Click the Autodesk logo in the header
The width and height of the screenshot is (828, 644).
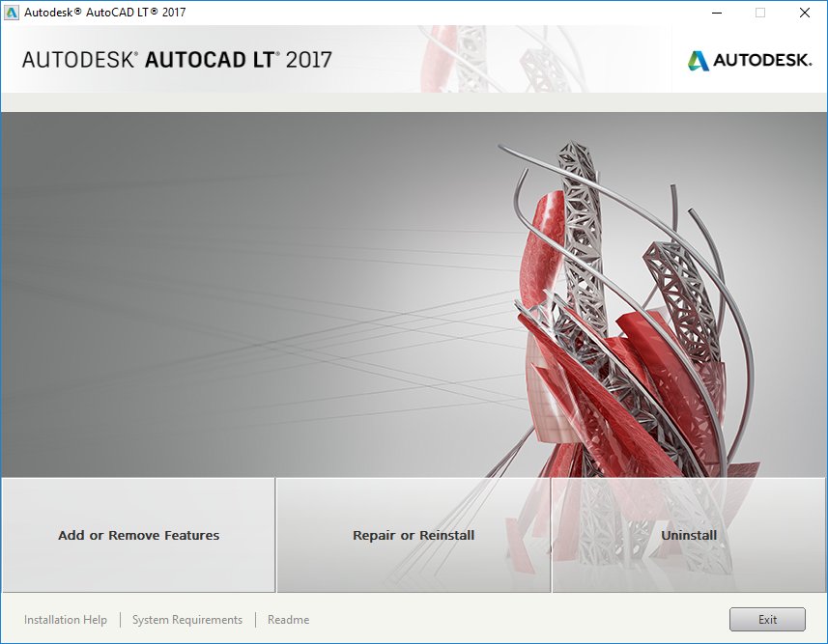pyautogui.click(x=750, y=60)
